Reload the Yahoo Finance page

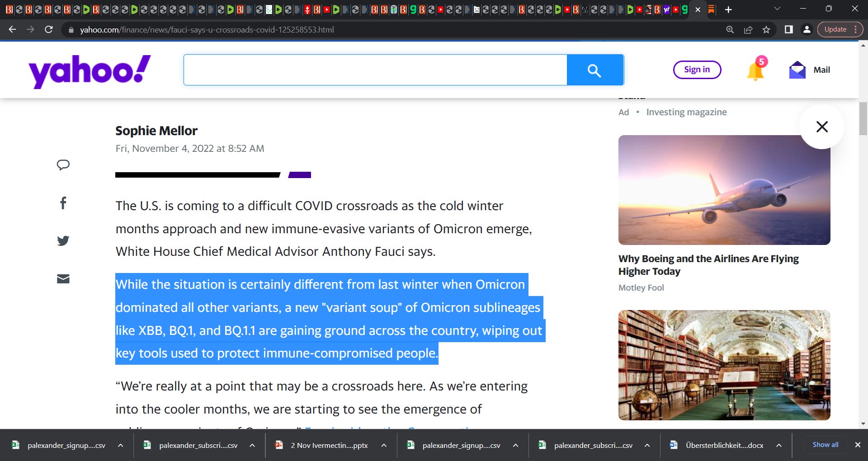point(49,29)
